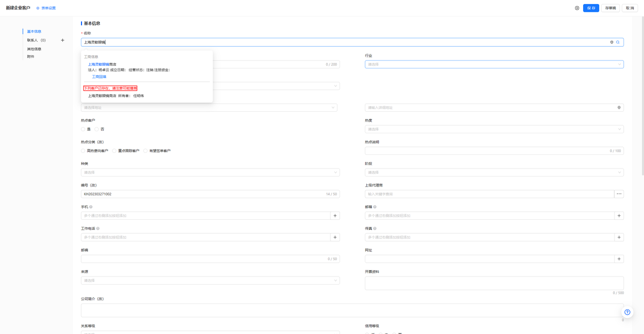Click the help icon next to 手机 label
The height and width of the screenshot is (334, 644).
click(x=91, y=207)
